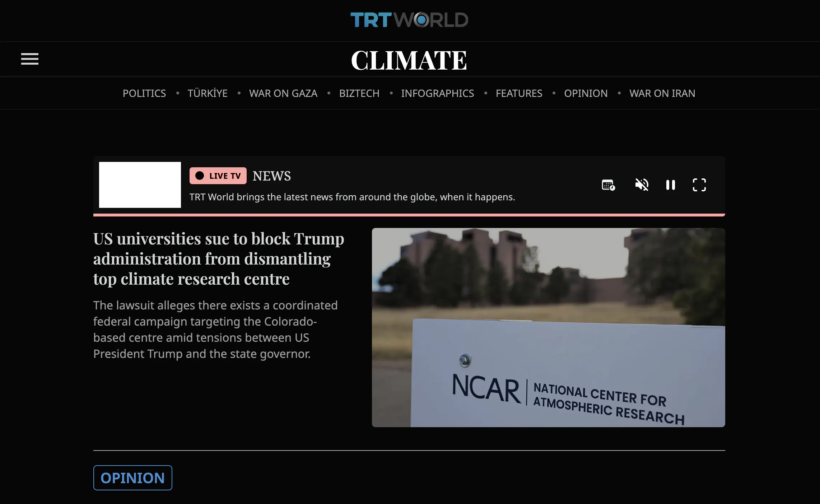
Task: View the Infographics section
Action: (x=438, y=93)
